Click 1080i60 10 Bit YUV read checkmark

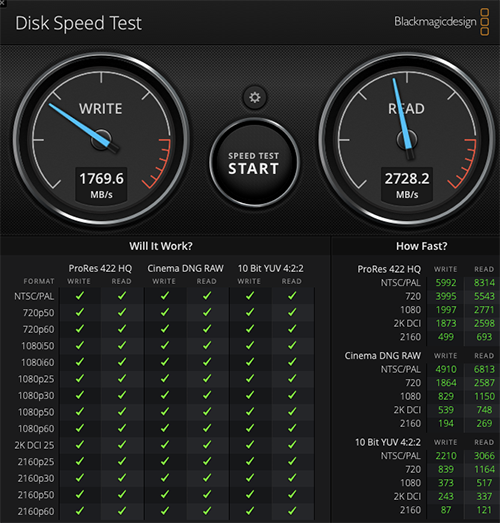pyautogui.click(x=292, y=362)
